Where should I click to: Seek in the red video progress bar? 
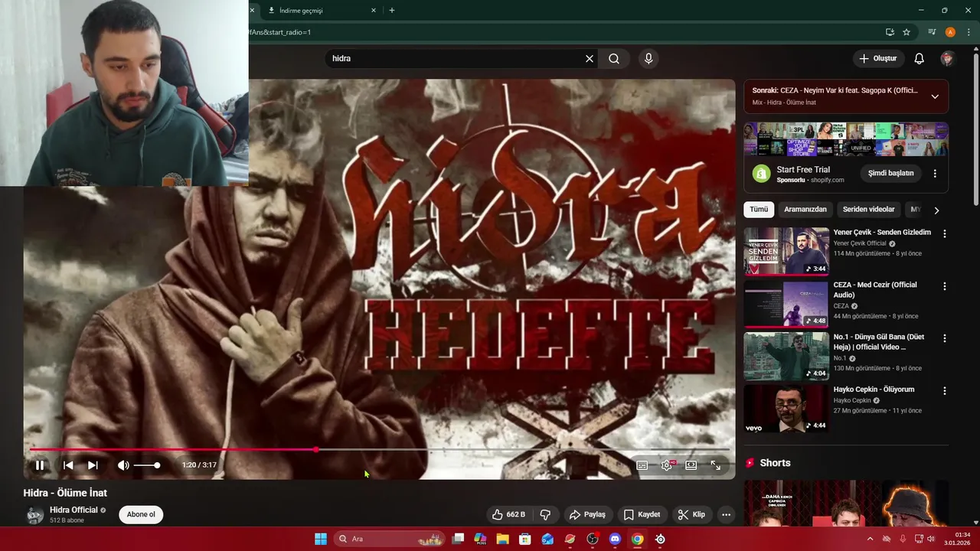pyautogui.click(x=379, y=449)
